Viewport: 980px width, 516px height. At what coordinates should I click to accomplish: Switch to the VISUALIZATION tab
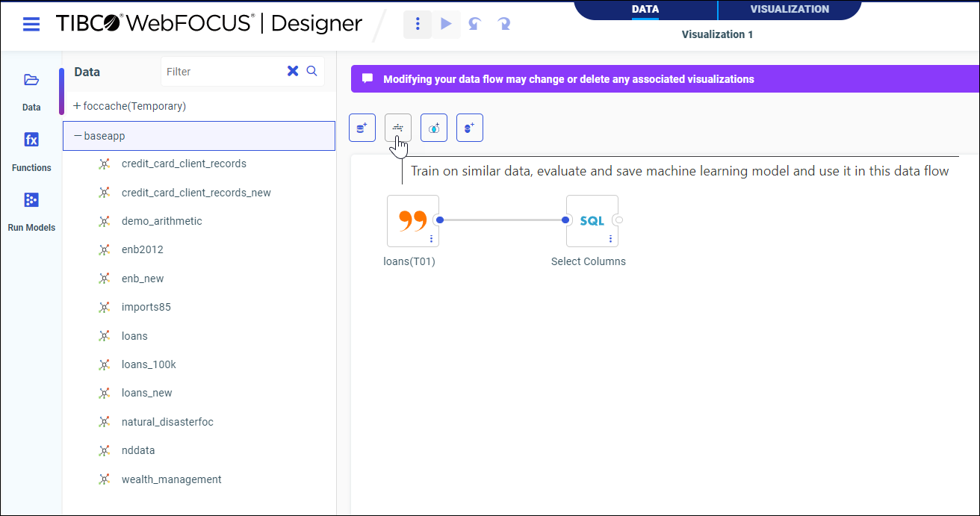point(790,10)
